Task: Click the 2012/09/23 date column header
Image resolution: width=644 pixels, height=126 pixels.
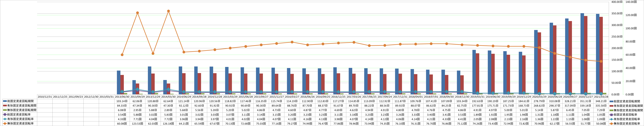Action: click(x=76, y=97)
